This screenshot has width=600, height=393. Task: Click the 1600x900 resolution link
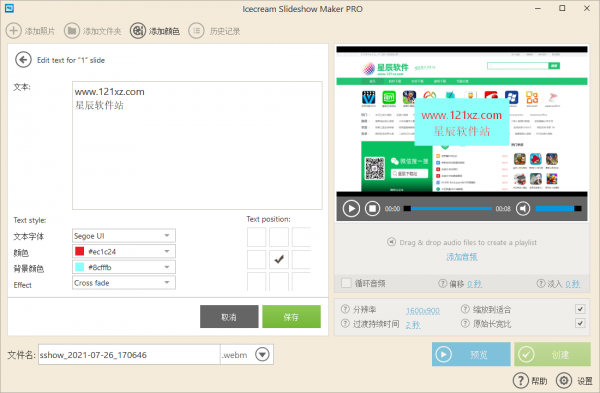[x=423, y=310]
